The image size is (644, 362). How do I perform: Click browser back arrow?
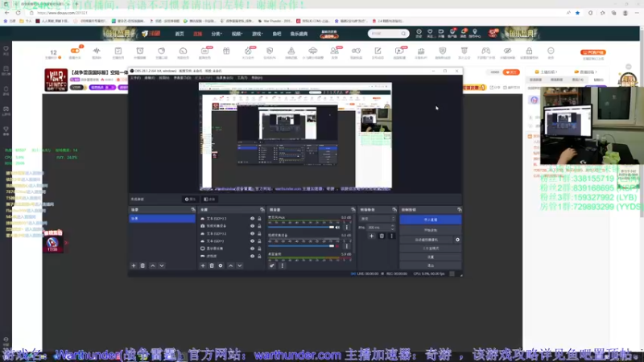point(7,13)
